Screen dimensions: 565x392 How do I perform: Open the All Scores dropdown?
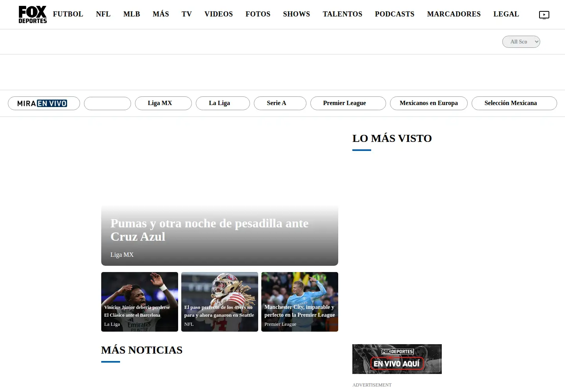tap(521, 42)
